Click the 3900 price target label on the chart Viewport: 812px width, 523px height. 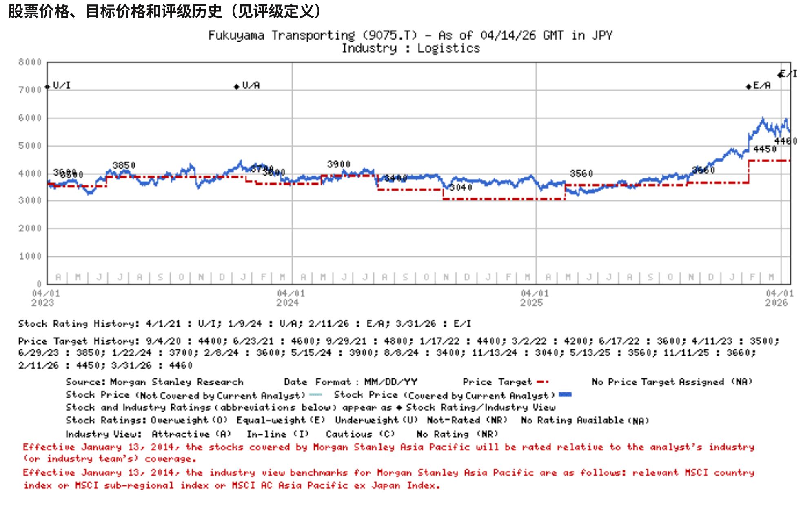[x=339, y=164]
